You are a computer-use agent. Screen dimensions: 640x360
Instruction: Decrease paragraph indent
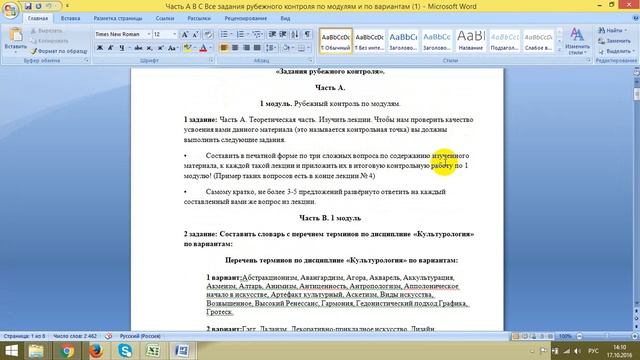click(x=272, y=34)
